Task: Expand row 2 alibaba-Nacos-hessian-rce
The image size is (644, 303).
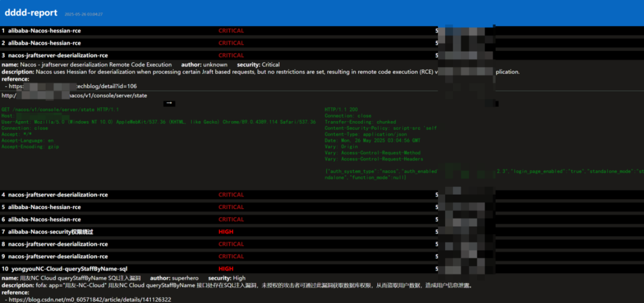Action: (322, 43)
